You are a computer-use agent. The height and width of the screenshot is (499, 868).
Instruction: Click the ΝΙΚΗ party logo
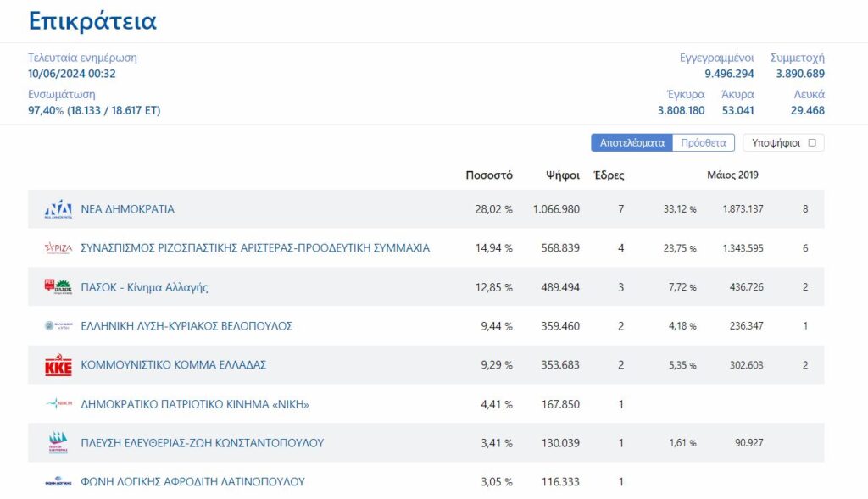[58, 403]
